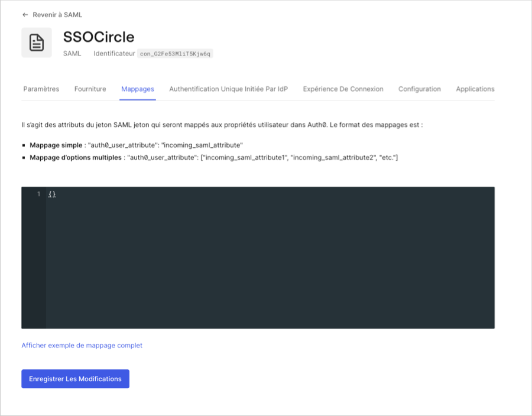
Task: Open the Fourniture tab
Action: point(90,89)
